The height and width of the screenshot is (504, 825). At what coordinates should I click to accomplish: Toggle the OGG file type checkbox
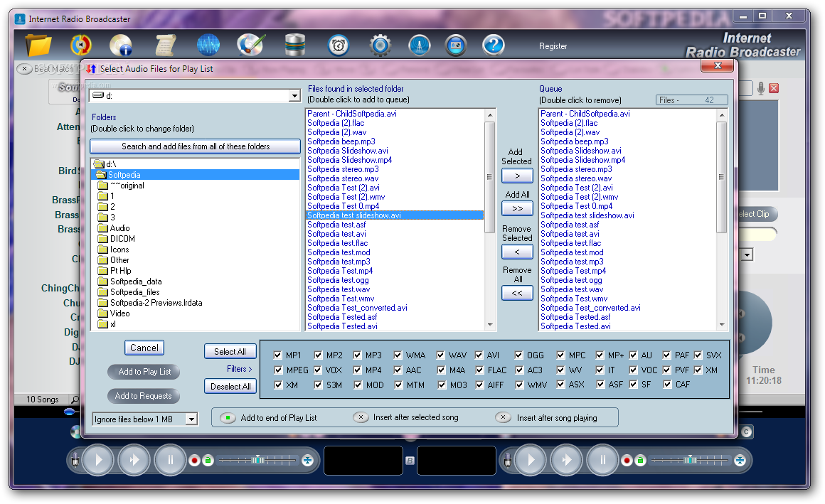[x=518, y=355]
